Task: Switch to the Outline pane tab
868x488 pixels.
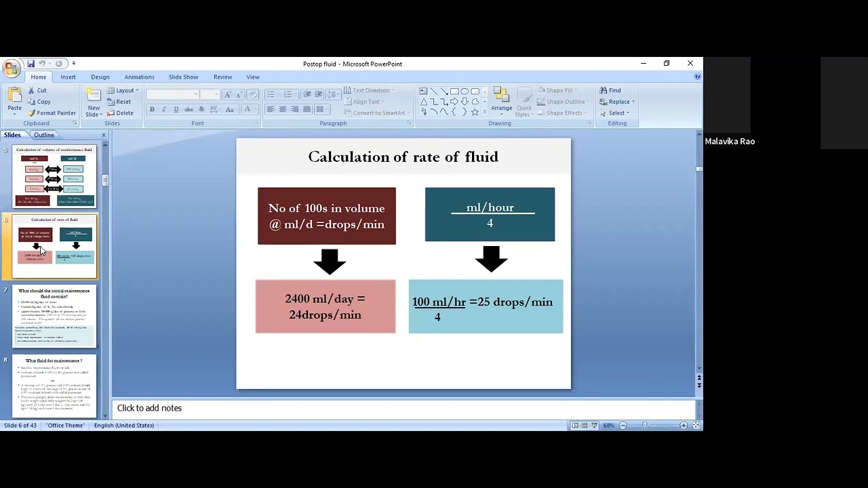Action: (43, 135)
